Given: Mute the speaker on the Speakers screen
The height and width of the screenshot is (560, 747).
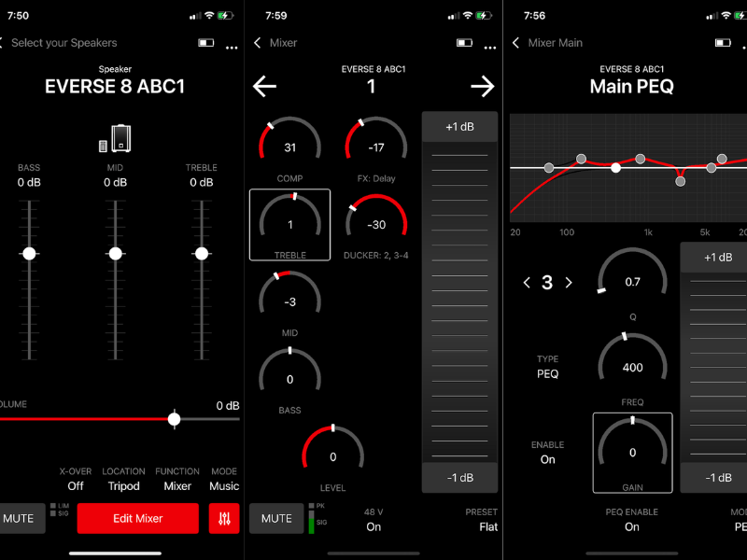Looking at the screenshot, I should tap(21, 518).
